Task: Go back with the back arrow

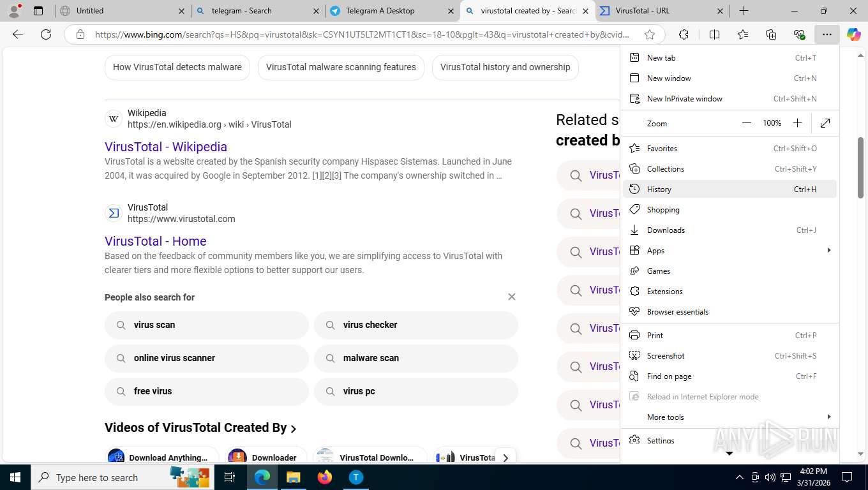Action: [x=18, y=34]
